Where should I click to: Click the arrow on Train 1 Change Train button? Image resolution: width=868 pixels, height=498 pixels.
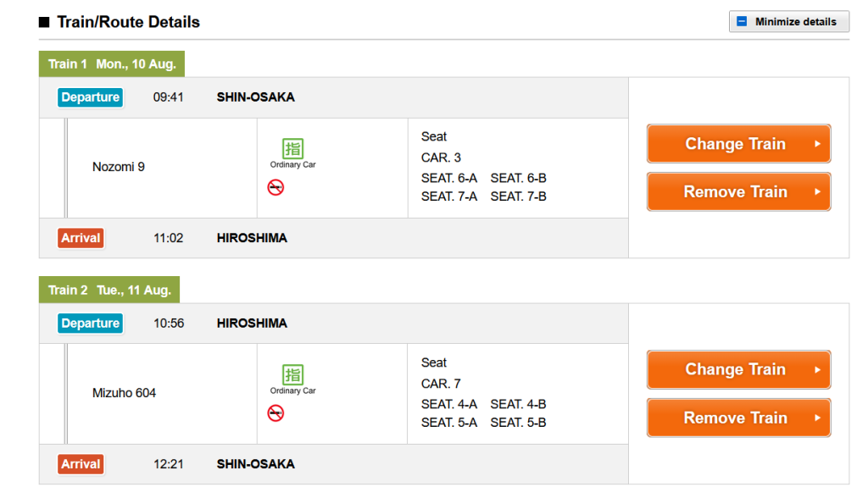click(818, 144)
